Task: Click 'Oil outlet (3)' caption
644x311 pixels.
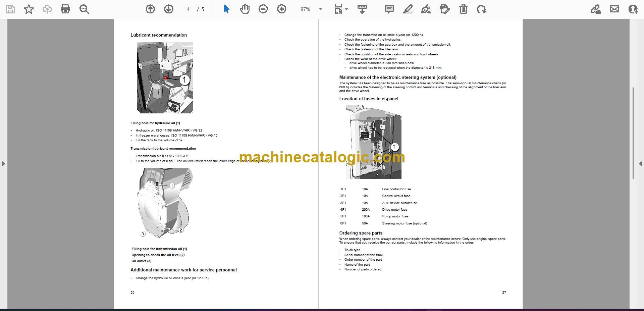Action: click(x=141, y=261)
